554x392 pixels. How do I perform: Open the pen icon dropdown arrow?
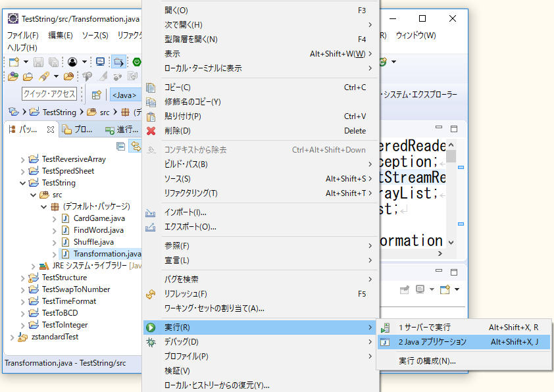[56, 76]
